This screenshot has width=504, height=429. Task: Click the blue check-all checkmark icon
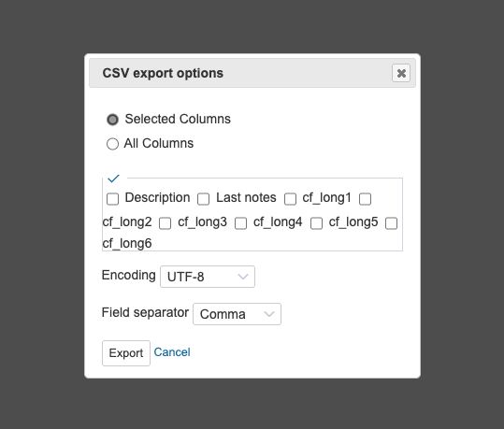click(x=113, y=179)
